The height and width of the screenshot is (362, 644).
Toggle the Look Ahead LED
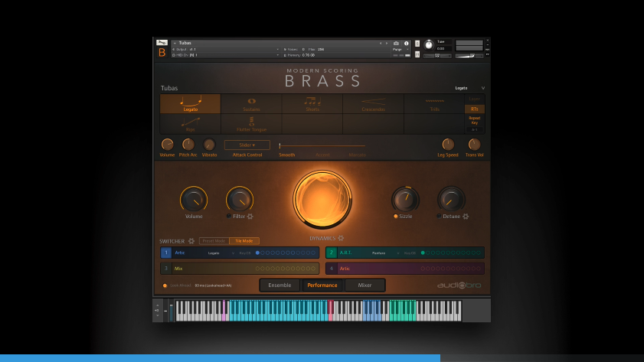[165, 285]
